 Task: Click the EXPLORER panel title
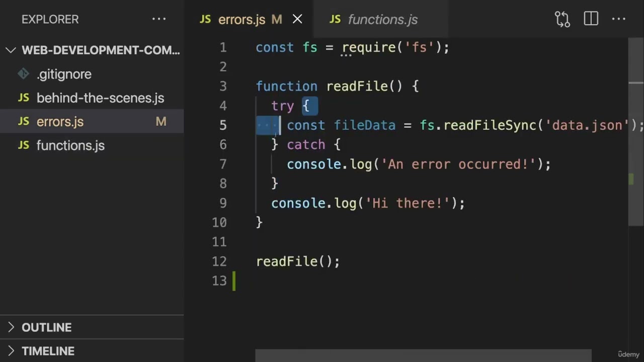pos(50,19)
